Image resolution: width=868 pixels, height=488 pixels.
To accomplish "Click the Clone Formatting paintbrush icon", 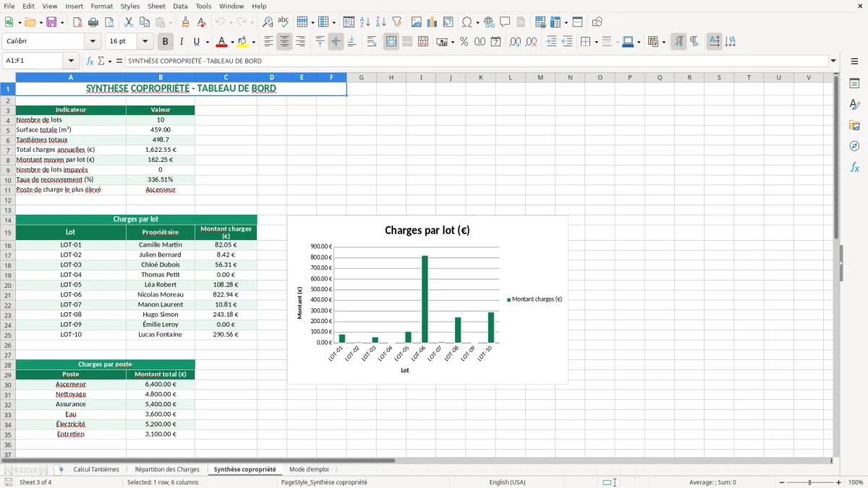I will [185, 22].
